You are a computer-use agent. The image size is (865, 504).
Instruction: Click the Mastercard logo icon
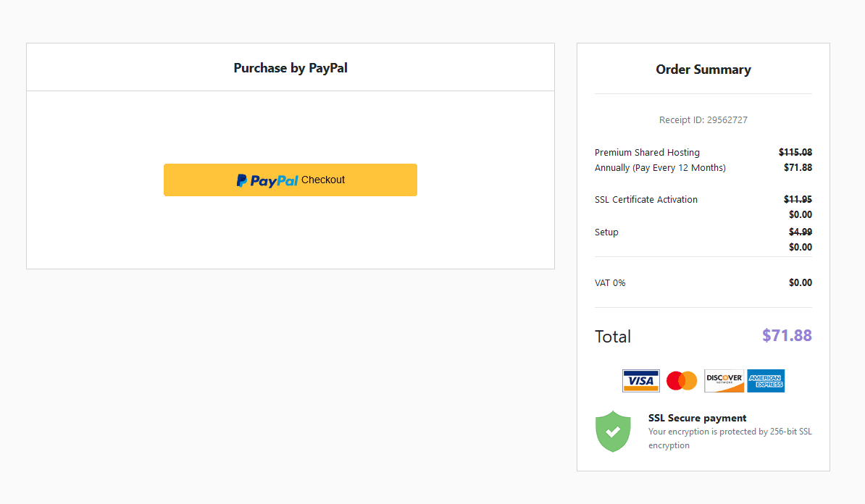tap(682, 380)
